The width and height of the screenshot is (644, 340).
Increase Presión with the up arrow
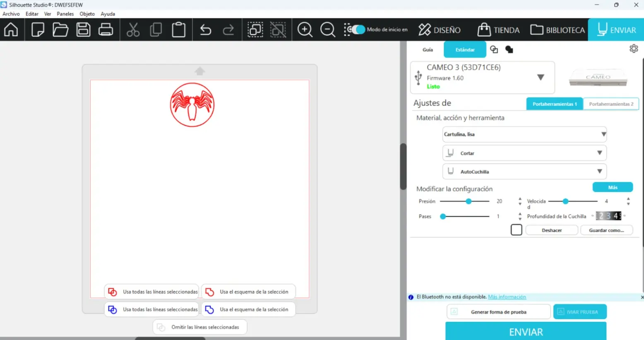click(x=520, y=199)
